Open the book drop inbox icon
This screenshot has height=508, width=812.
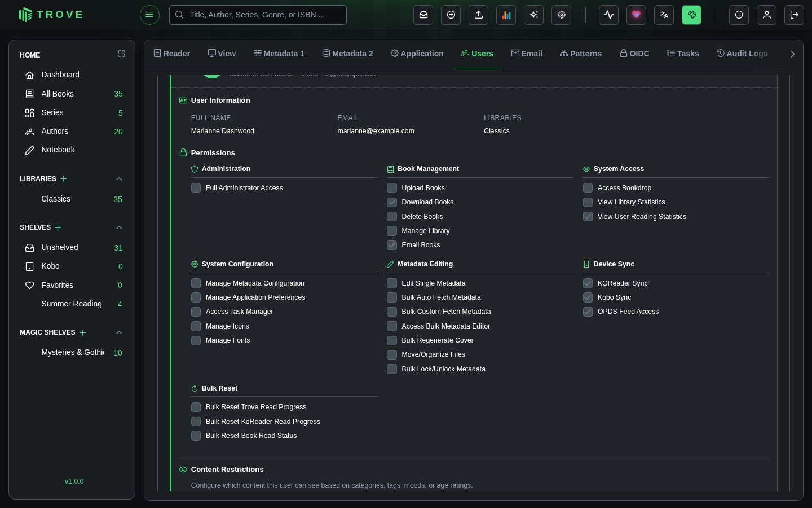[423, 15]
